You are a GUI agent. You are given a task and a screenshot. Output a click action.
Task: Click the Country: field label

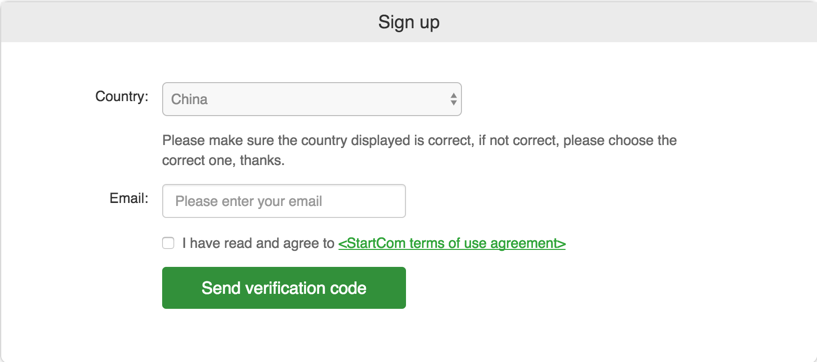(x=122, y=96)
